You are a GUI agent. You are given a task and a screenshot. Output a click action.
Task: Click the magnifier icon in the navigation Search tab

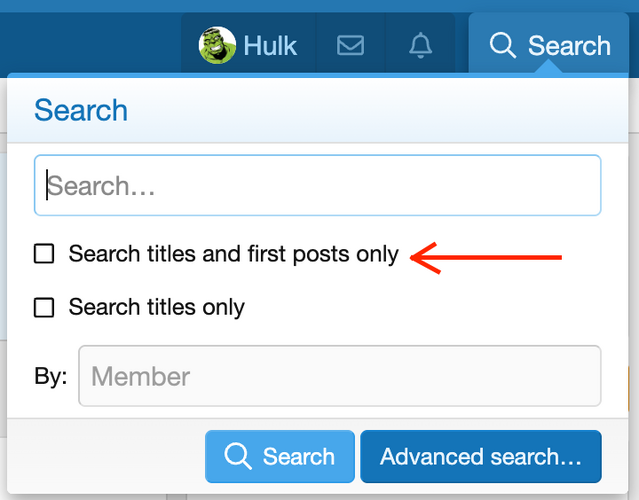[502, 45]
